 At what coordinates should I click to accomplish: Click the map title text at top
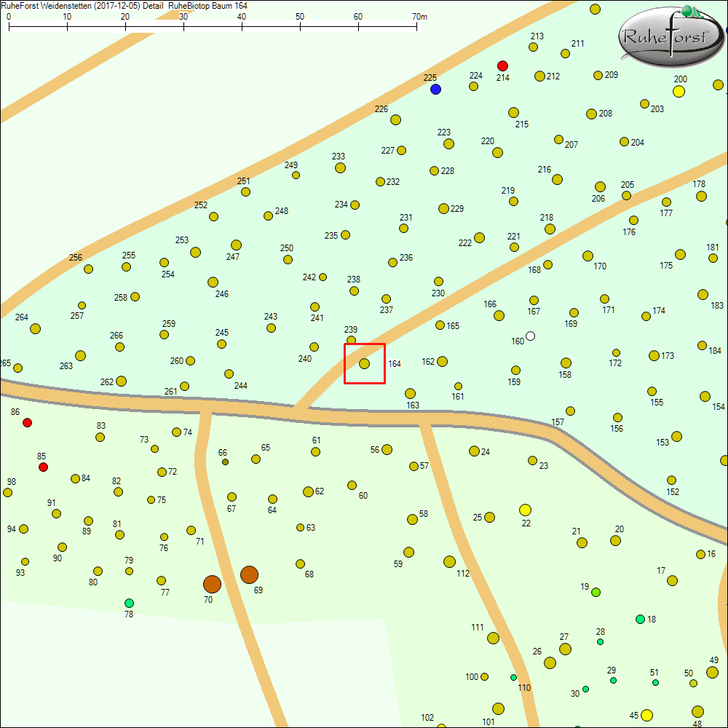[x=124, y=5]
